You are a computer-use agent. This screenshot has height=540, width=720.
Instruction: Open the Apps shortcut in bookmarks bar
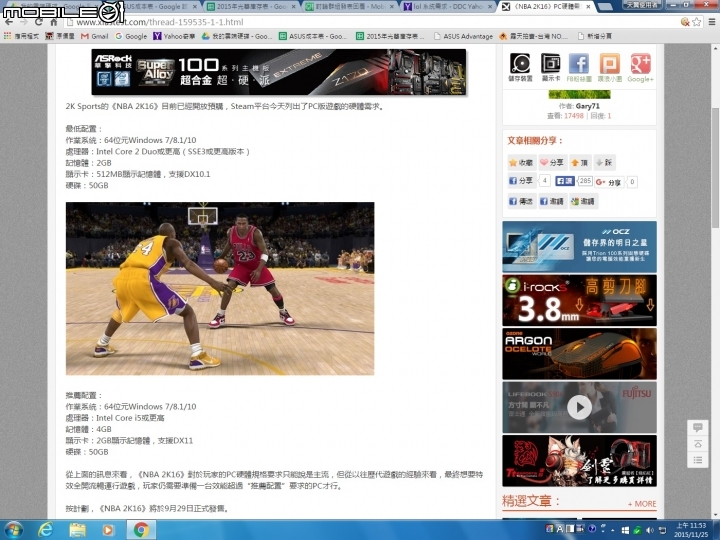(x=21, y=36)
